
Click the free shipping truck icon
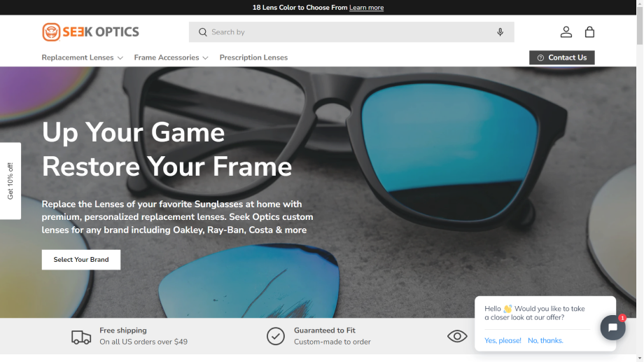(81, 337)
